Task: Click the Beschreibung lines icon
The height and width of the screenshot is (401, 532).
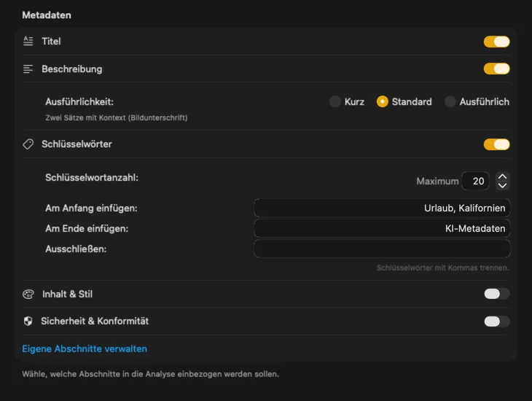Action: pos(28,69)
